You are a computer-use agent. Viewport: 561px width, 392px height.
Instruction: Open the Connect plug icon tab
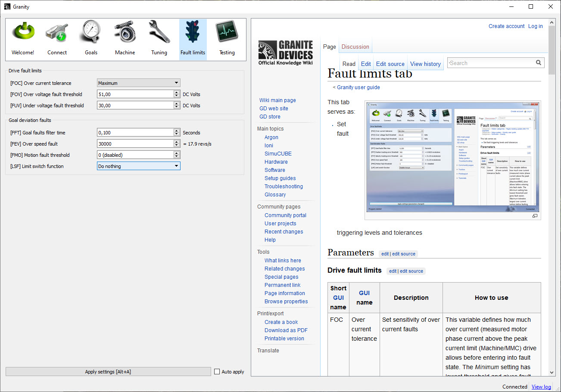tap(57, 39)
